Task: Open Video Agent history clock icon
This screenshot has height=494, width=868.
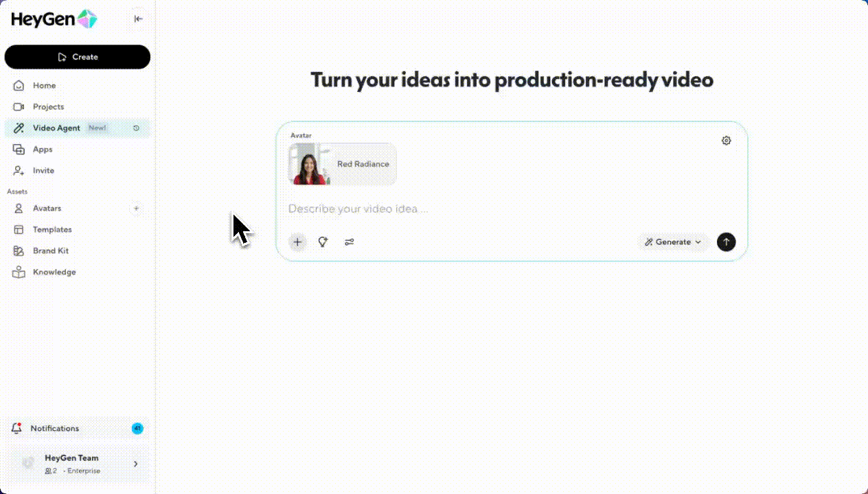Action: 136,128
